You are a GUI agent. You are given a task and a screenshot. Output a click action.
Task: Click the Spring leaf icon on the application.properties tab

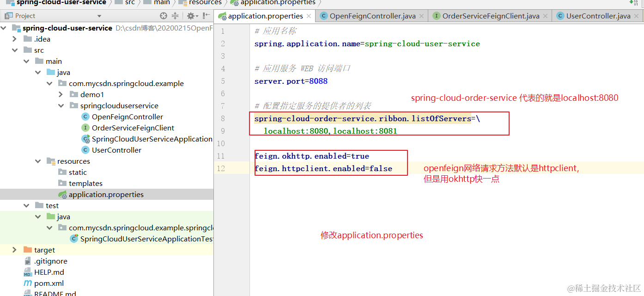pos(222,16)
